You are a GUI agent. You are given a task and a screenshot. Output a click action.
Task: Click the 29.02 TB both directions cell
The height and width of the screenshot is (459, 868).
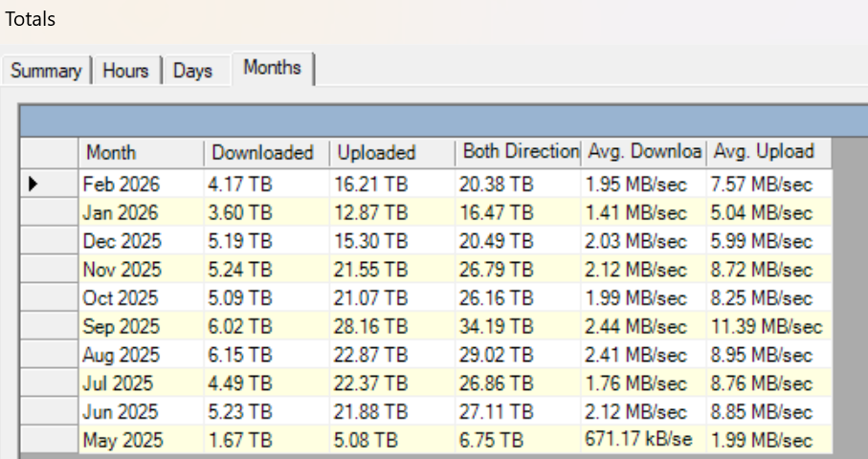[518, 355]
